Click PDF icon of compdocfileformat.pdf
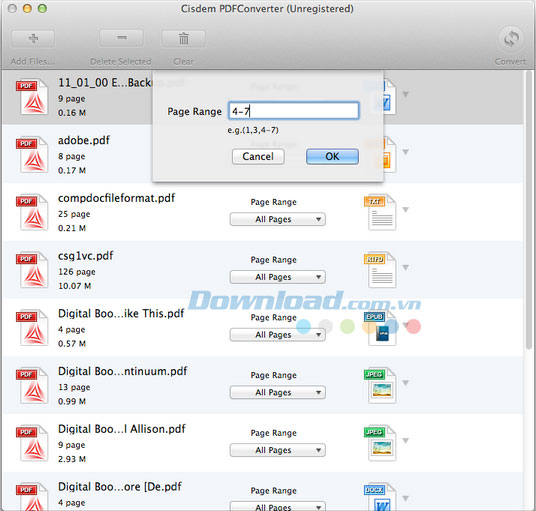The height and width of the screenshot is (511, 536). pos(32,212)
